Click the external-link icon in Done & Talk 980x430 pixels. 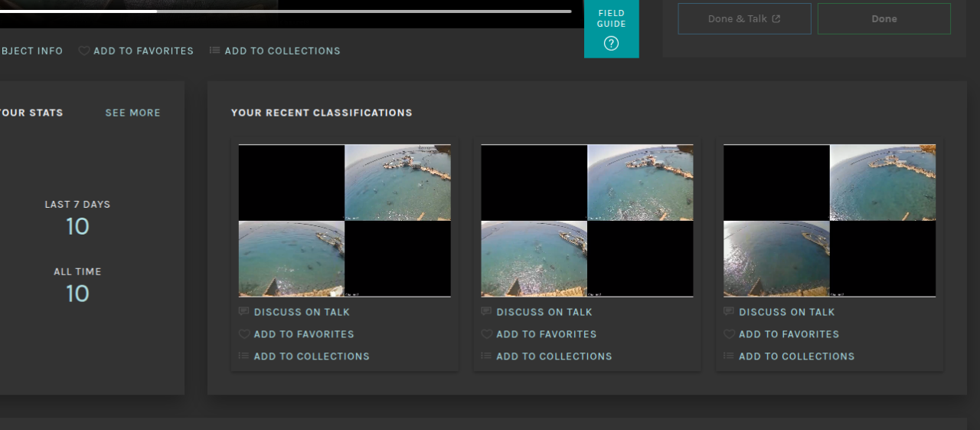(x=776, y=19)
